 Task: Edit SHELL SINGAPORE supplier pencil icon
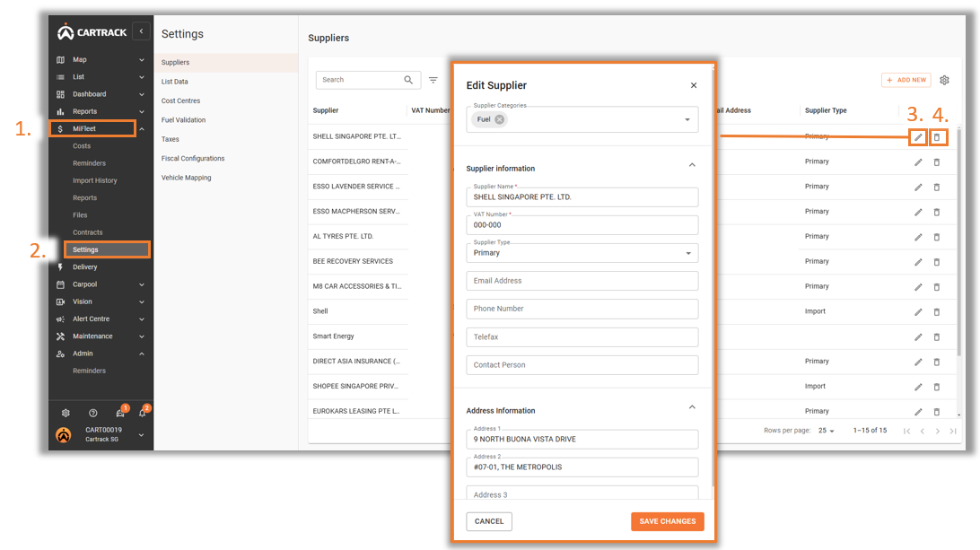coord(917,137)
